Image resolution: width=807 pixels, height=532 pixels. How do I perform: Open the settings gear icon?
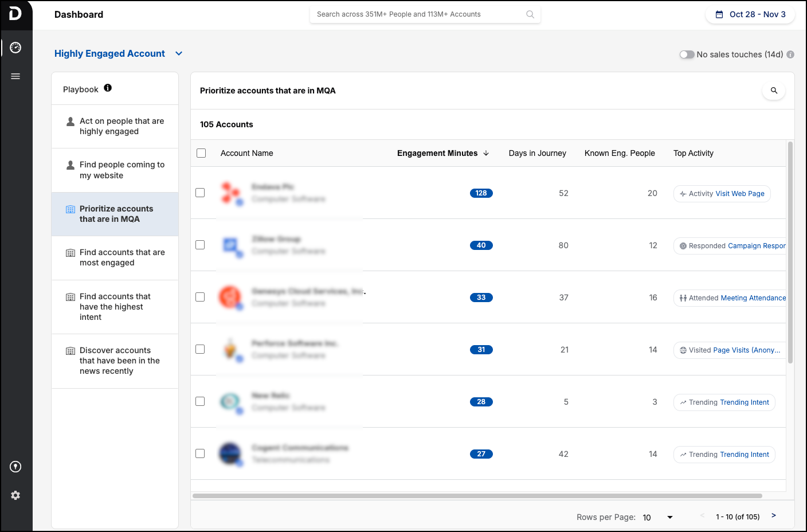coord(15,495)
